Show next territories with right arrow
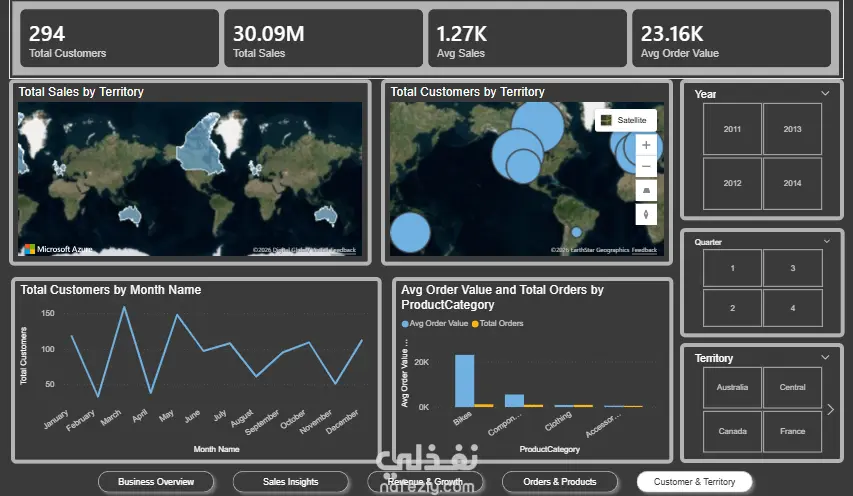 tap(831, 410)
